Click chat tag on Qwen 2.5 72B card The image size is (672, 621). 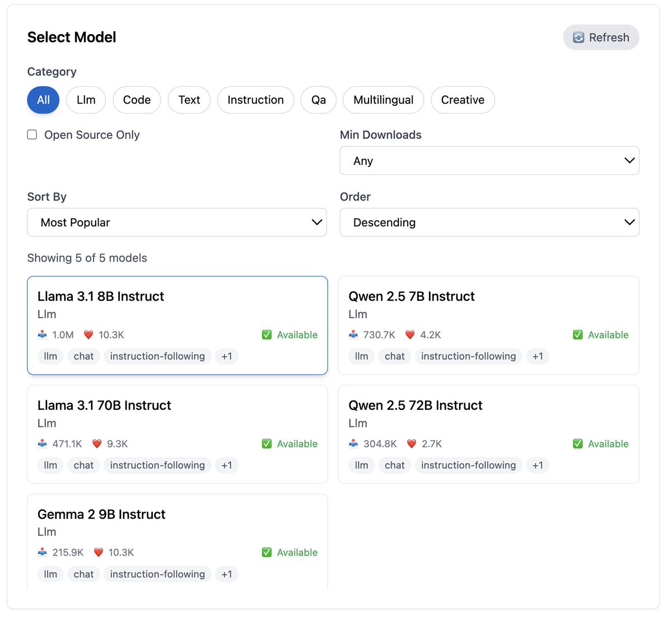click(x=395, y=465)
